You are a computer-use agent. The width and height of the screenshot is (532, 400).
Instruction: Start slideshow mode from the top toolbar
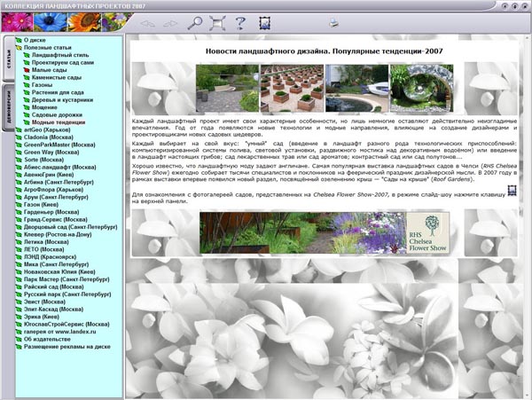click(x=265, y=22)
